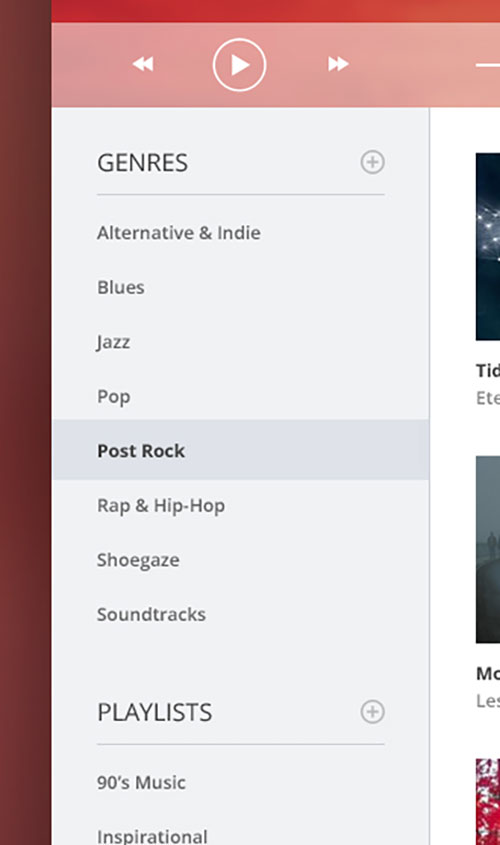This screenshot has height=845, width=500.
Task: Open the foggy gray album cover
Action: click(488, 550)
